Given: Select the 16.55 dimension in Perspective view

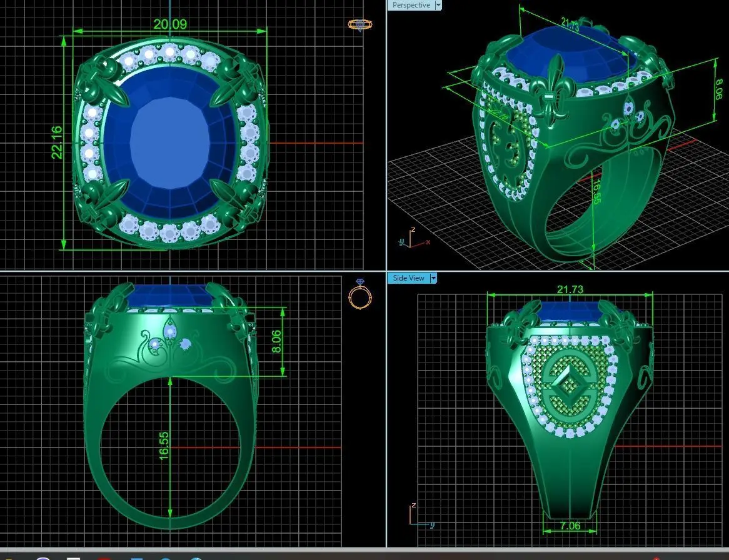Looking at the screenshot, I should (x=596, y=191).
